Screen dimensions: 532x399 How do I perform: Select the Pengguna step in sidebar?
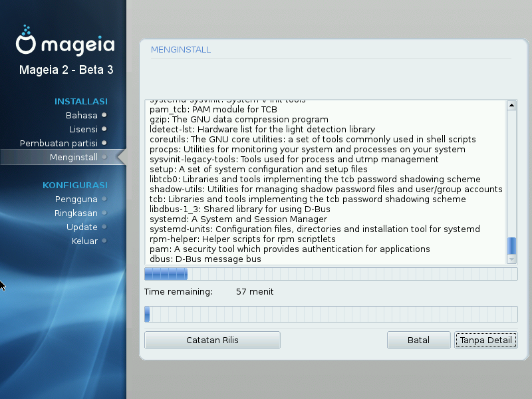(x=76, y=199)
